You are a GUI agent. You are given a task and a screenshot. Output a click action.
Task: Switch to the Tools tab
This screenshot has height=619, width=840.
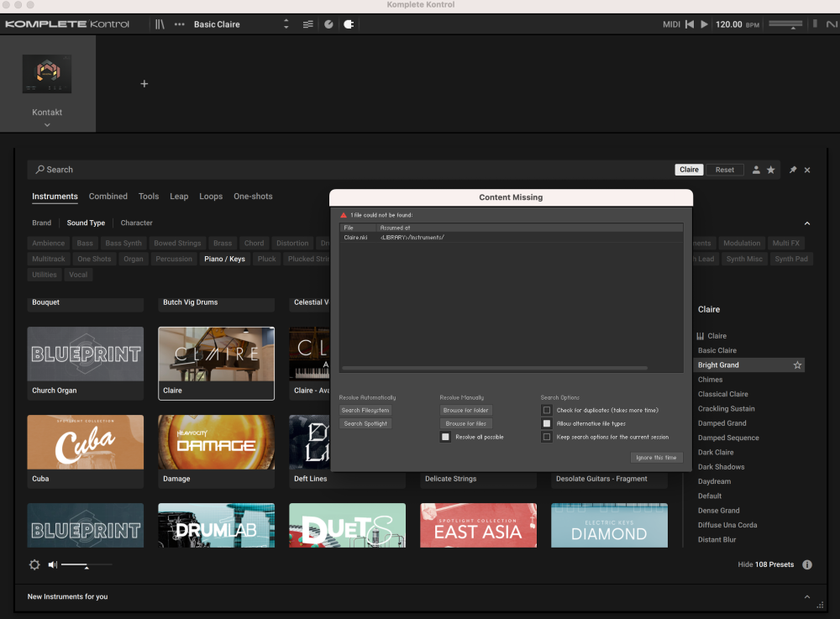point(149,197)
